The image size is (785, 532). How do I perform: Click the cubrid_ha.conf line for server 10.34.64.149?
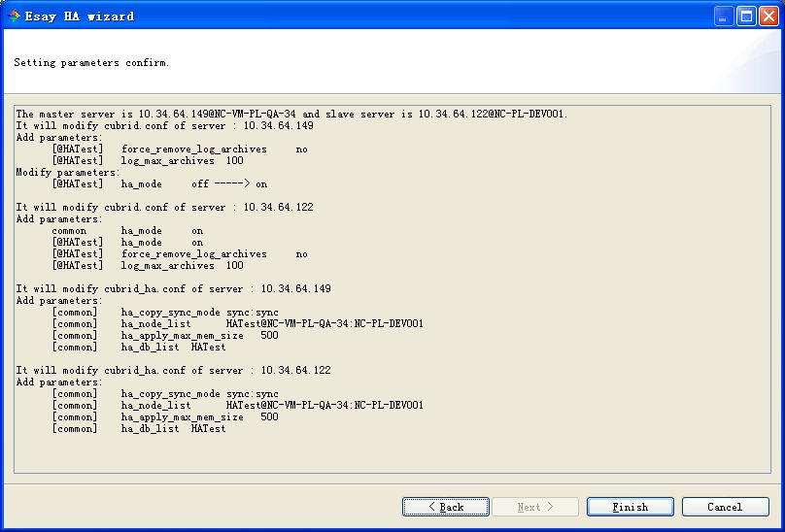point(173,288)
